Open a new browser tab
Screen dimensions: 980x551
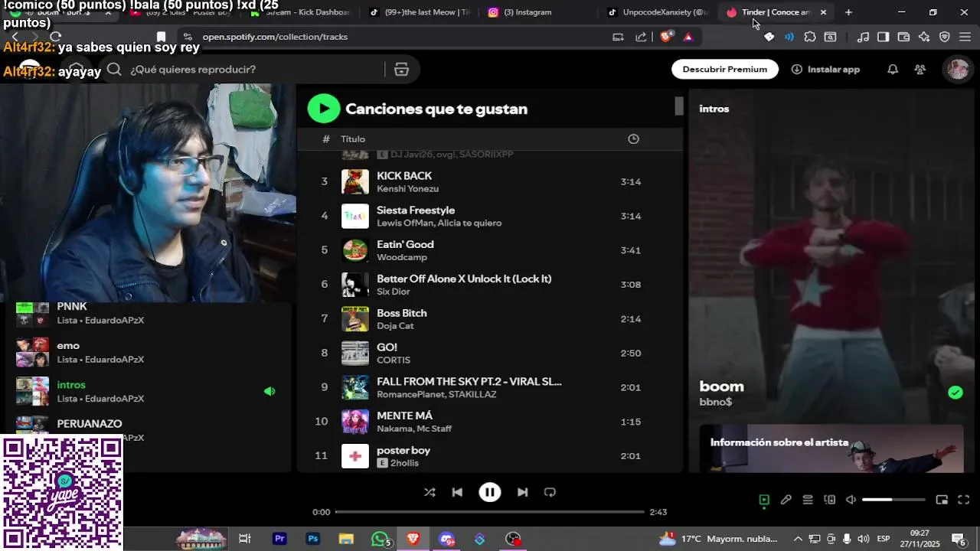tap(848, 12)
